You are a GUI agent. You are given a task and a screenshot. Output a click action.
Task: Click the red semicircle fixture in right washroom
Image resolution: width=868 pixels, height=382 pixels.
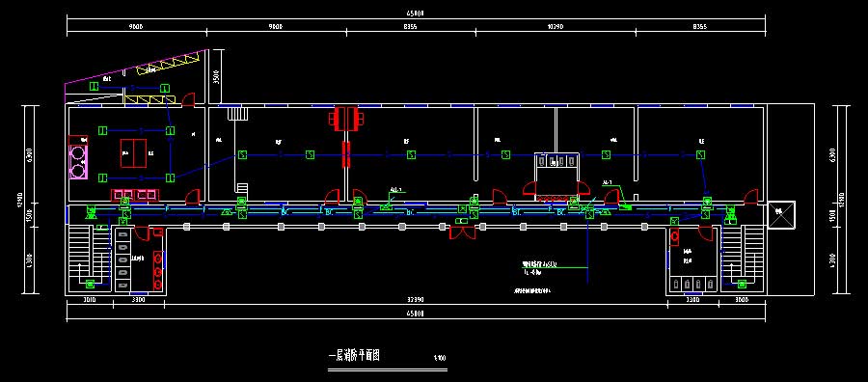pyautogui.click(x=674, y=236)
